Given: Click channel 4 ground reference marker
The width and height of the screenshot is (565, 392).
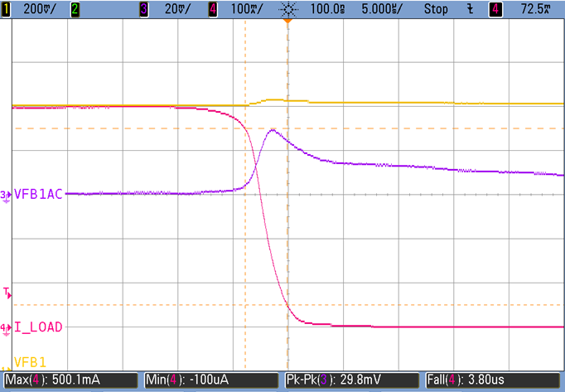Looking at the screenshot, I should (x=6, y=329).
